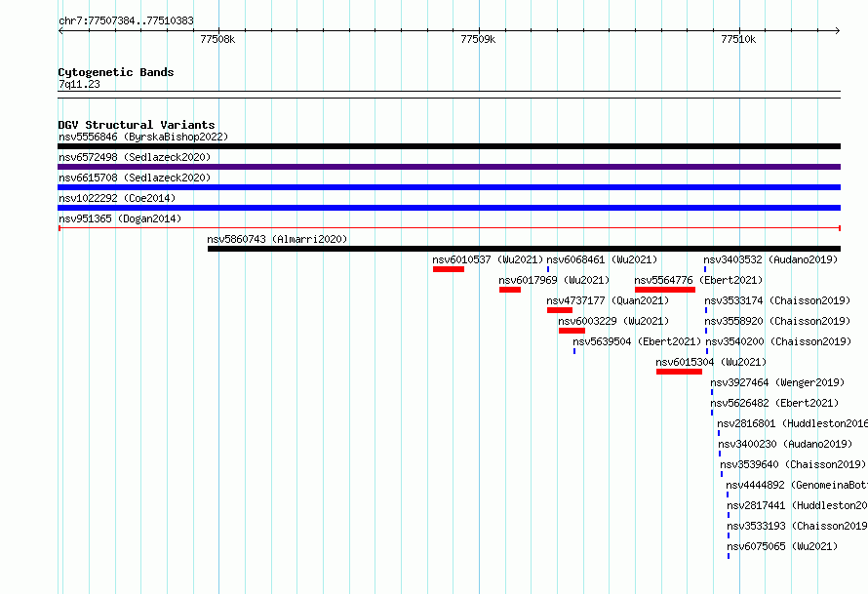Click the 77508k ruler mark
Screen dimensions: 868x594
[217, 39]
